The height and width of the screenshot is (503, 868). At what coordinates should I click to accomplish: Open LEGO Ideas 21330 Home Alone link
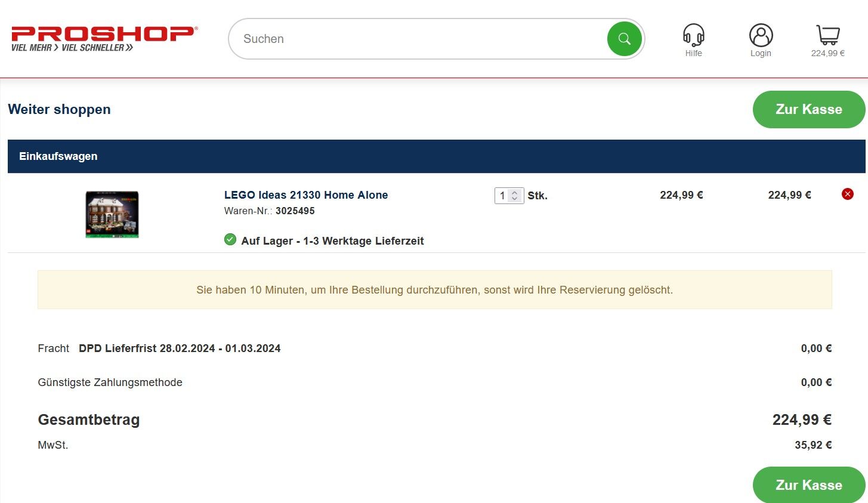[x=306, y=195]
